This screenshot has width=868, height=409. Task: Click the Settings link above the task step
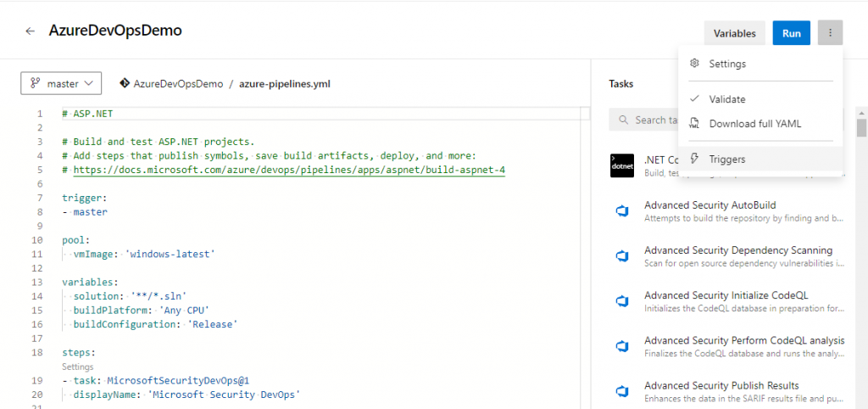pos(77,367)
